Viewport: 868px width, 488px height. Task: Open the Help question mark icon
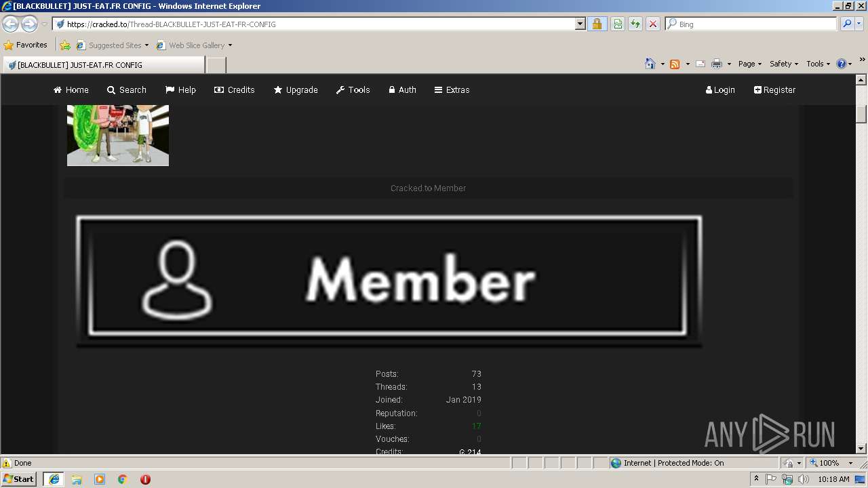coord(842,64)
